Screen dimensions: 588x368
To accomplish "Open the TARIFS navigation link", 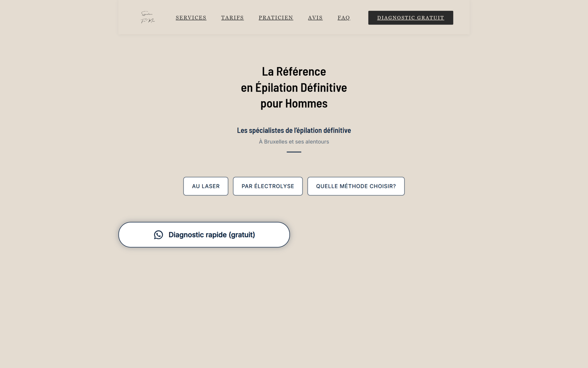I will [x=232, y=17].
